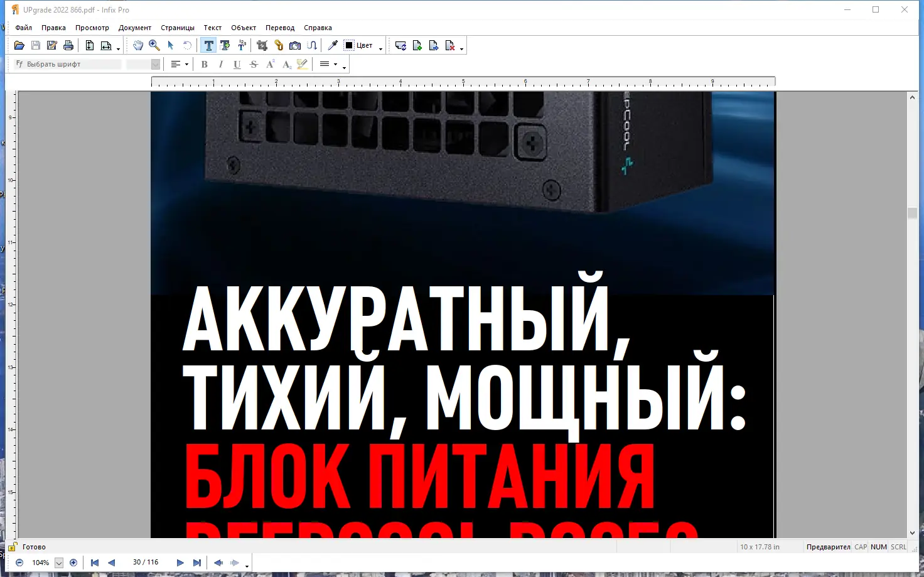Image resolution: width=924 pixels, height=577 pixels.
Task: Toggle underline formatting
Action: [x=237, y=63]
